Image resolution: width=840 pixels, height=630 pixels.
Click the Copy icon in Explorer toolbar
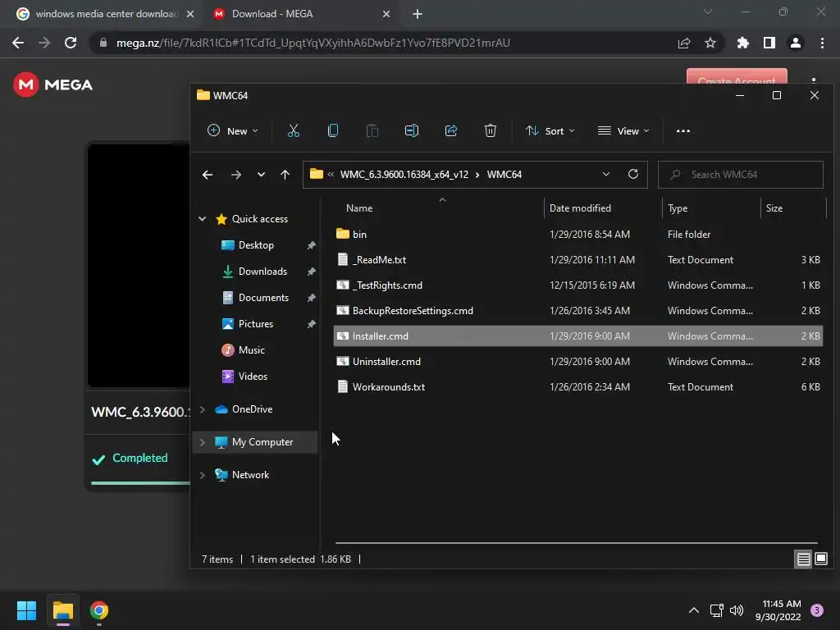[x=333, y=130]
